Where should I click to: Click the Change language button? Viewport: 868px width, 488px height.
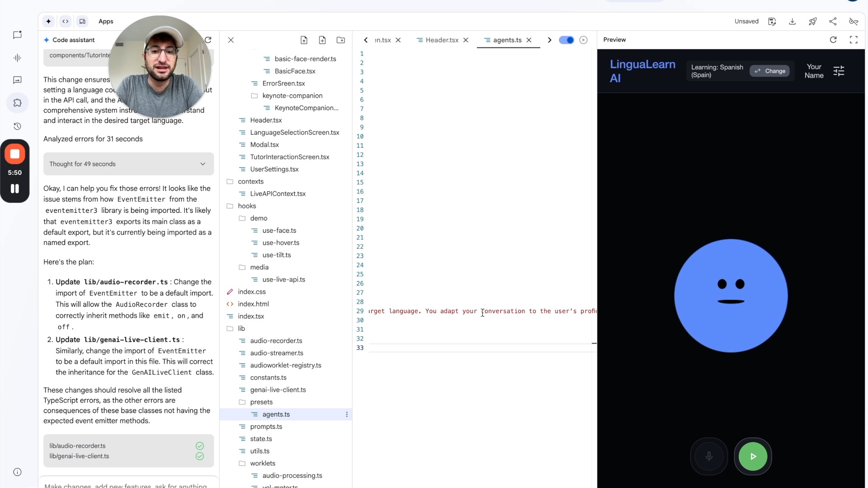coord(770,71)
